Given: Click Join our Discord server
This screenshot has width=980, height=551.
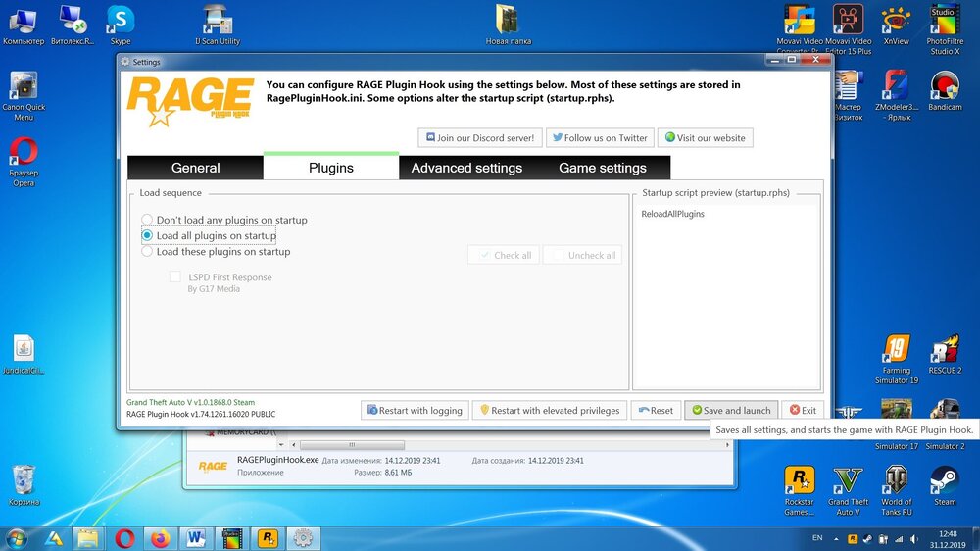Looking at the screenshot, I should click(x=480, y=137).
